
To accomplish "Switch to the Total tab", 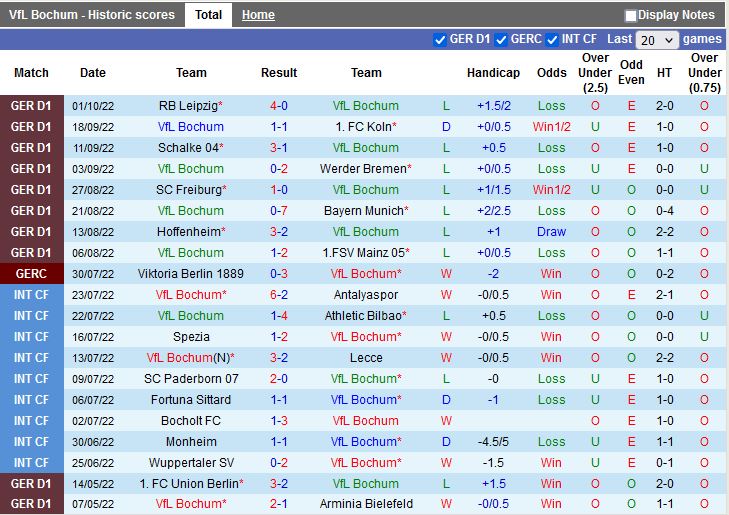I will (x=208, y=15).
